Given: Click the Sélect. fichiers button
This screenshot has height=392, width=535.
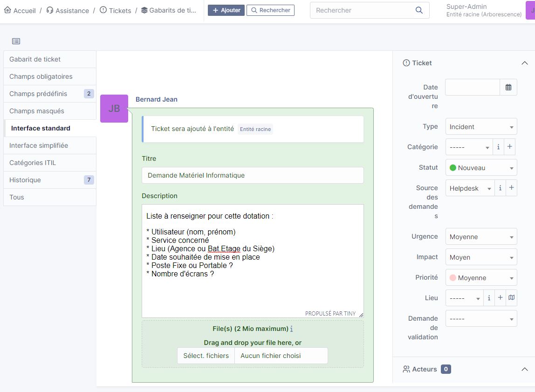Looking at the screenshot, I should coord(206,355).
